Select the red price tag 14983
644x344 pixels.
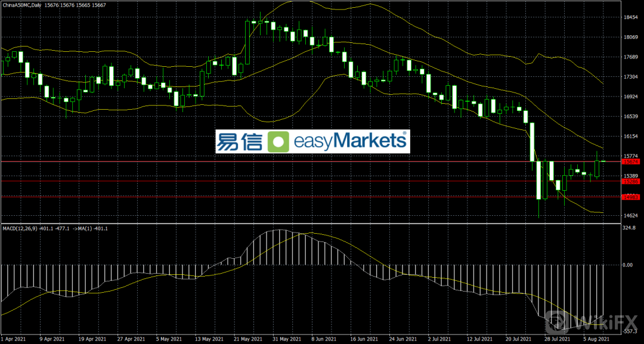[630, 197]
